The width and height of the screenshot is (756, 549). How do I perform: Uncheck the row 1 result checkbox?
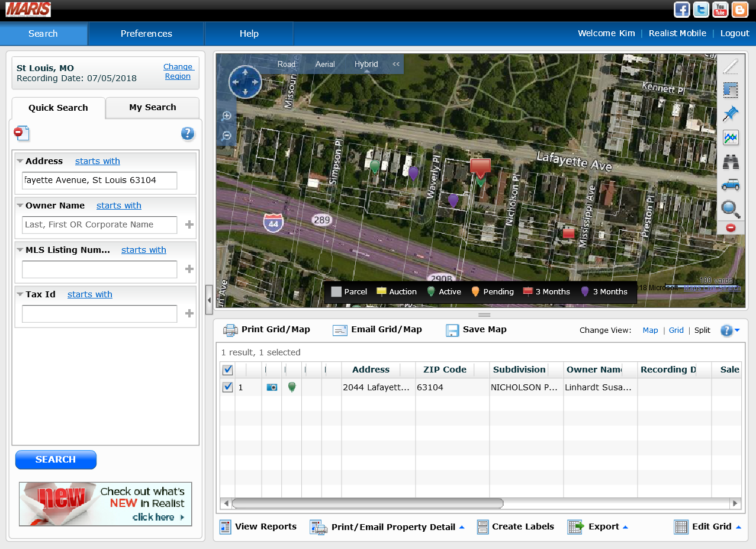click(227, 387)
